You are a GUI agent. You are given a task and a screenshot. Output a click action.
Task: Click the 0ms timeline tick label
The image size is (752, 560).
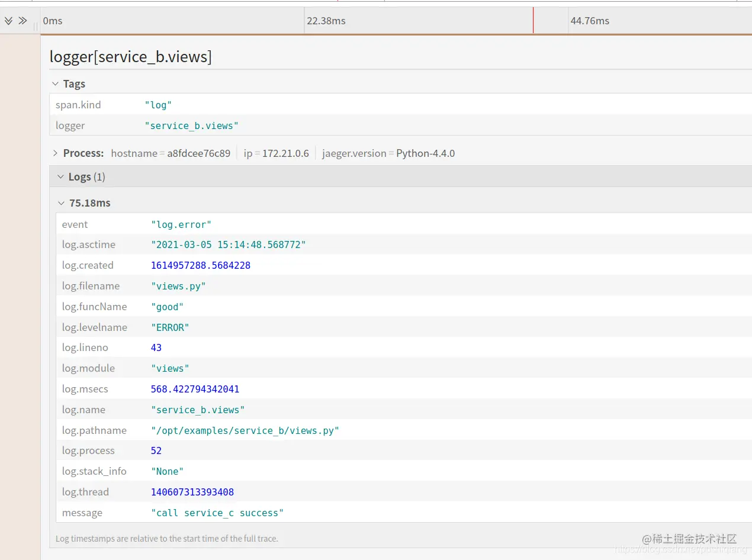tap(53, 21)
